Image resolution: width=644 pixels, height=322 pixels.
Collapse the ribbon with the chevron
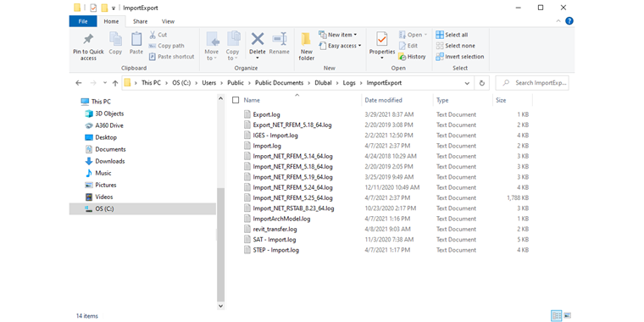(x=558, y=21)
